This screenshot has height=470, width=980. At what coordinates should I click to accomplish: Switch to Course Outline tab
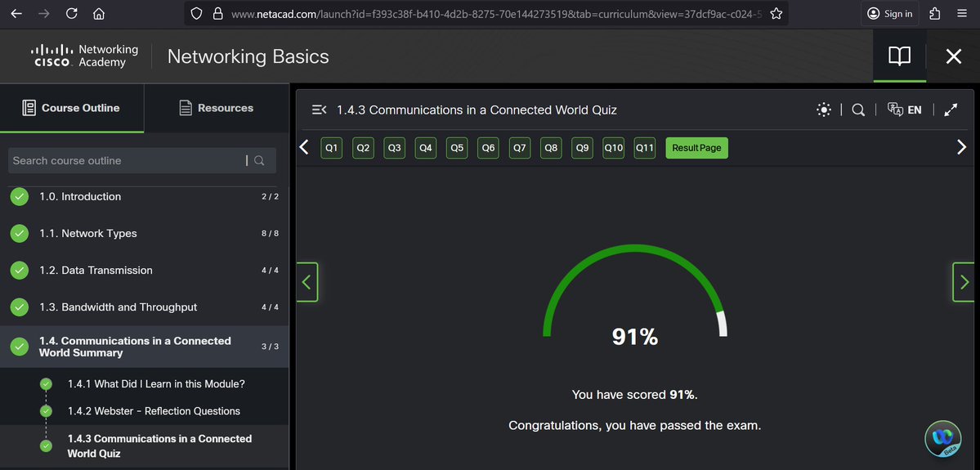pos(72,108)
